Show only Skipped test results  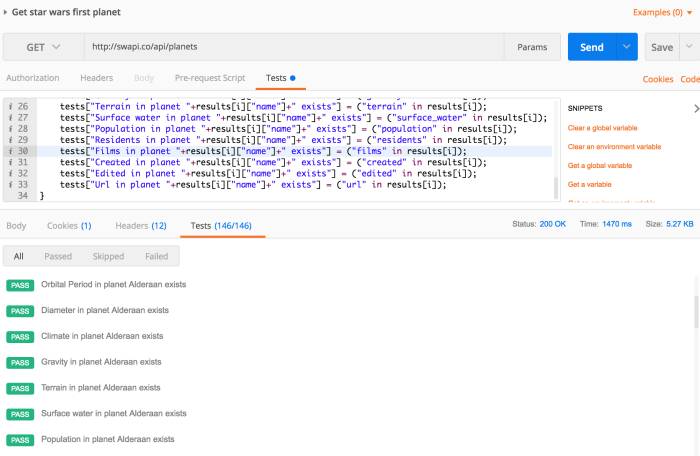pos(107,256)
